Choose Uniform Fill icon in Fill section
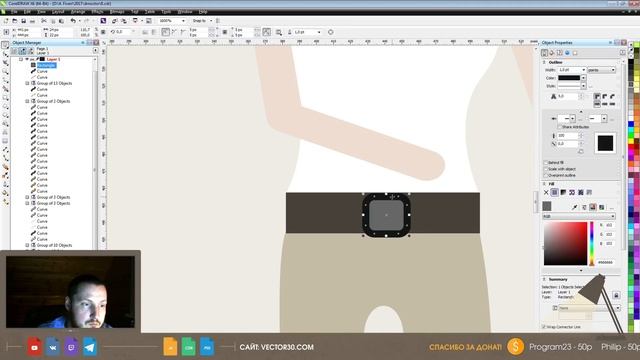Screen dimensions: 640x360 (554, 192)
